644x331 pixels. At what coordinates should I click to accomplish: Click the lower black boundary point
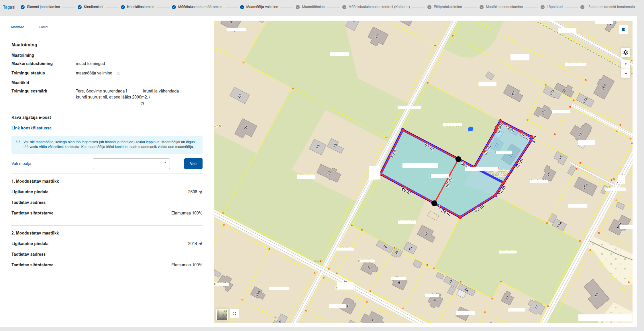[x=434, y=203]
